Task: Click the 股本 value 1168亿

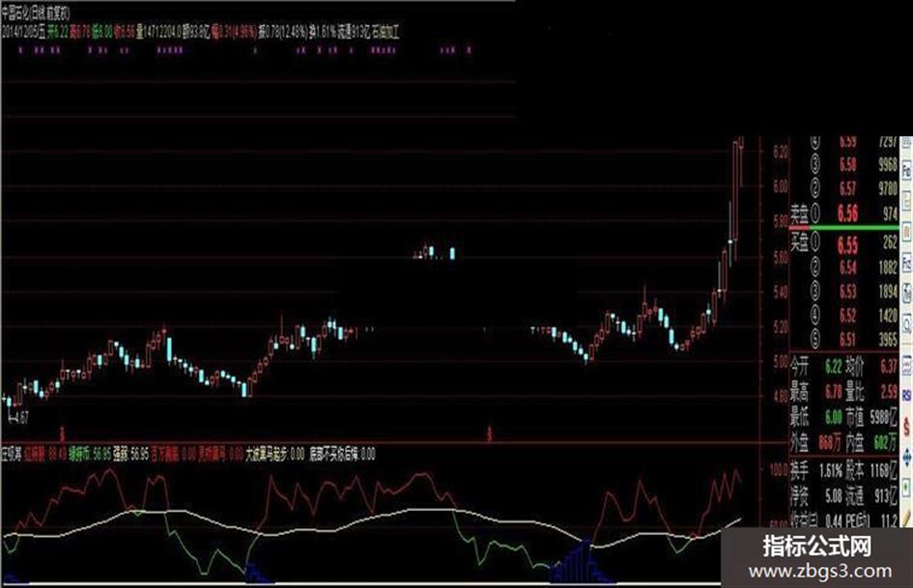Action: (884, 471)
